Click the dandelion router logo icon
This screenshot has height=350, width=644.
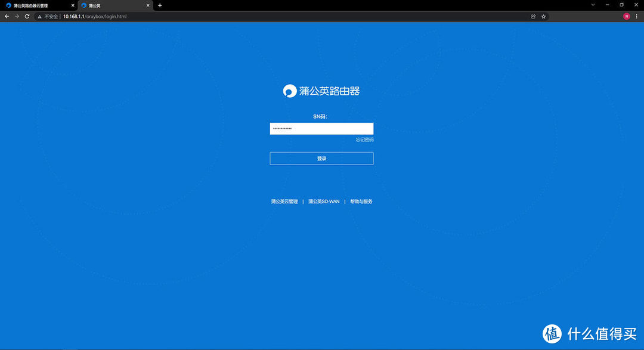(x=289, y=91)
